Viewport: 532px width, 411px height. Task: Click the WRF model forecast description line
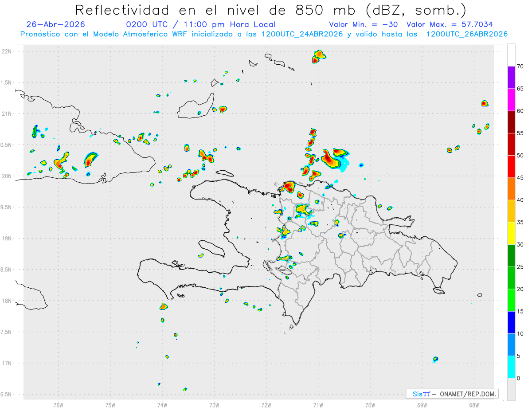click(x=264, y=34)
